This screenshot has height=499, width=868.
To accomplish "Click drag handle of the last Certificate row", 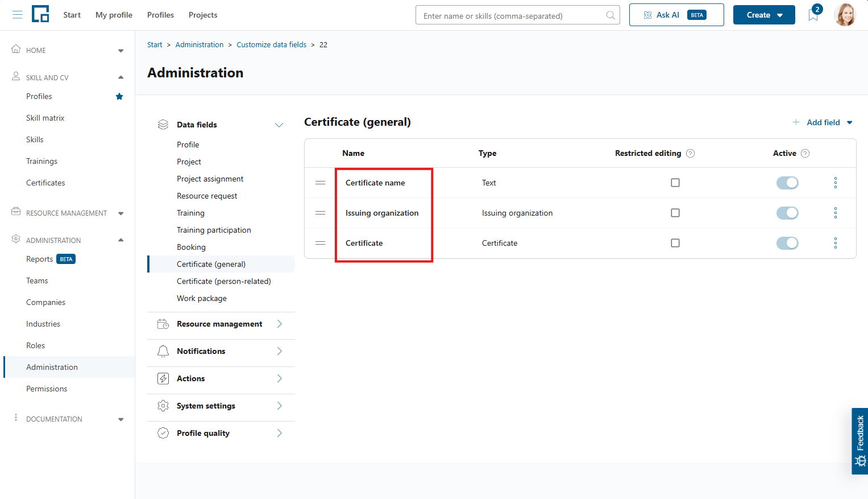I will [321, 243].
